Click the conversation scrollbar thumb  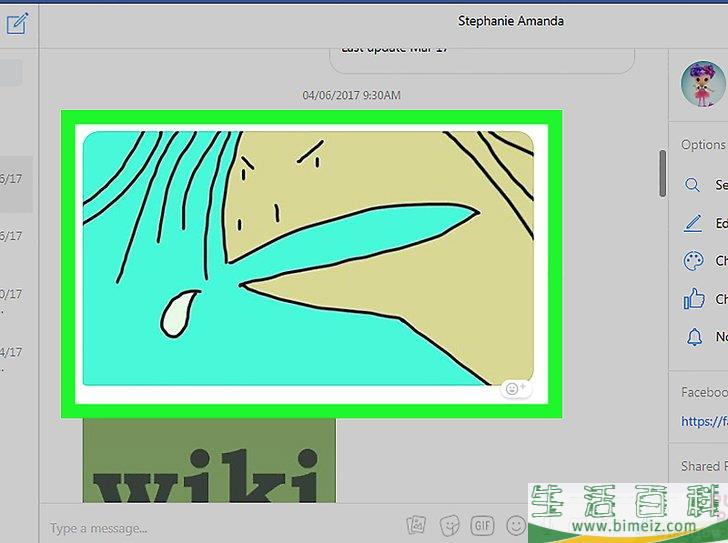[663, 174]
